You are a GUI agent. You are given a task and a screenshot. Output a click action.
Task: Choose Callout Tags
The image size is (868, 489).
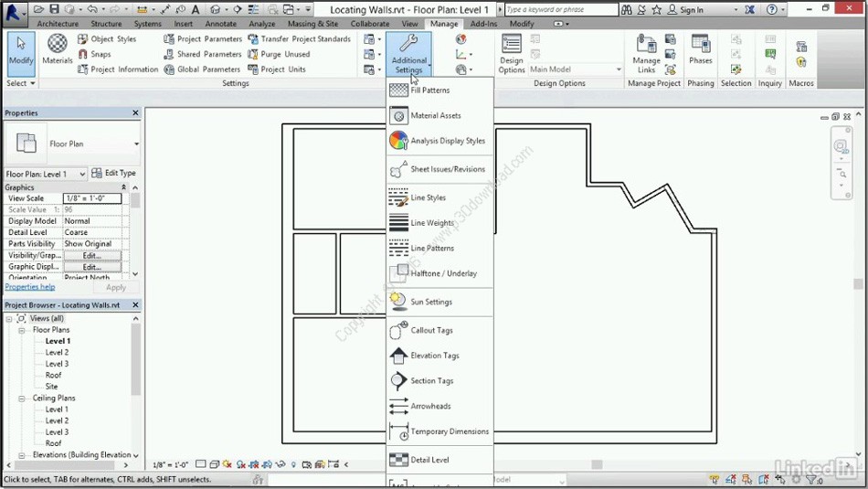click(x=439, y=330)
